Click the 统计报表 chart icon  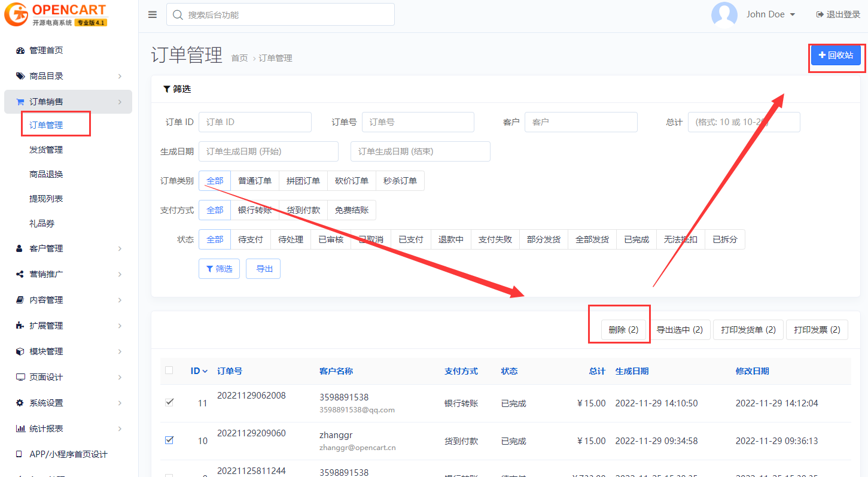[20, 429]
